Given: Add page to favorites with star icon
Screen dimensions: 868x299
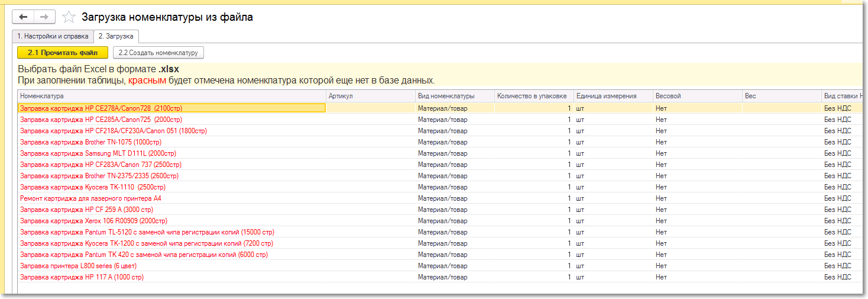Looking at the screenshot, I should [69, 17].
